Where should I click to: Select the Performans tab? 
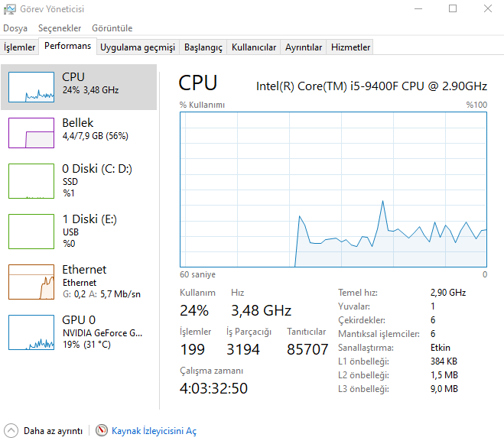coord(67,46)
